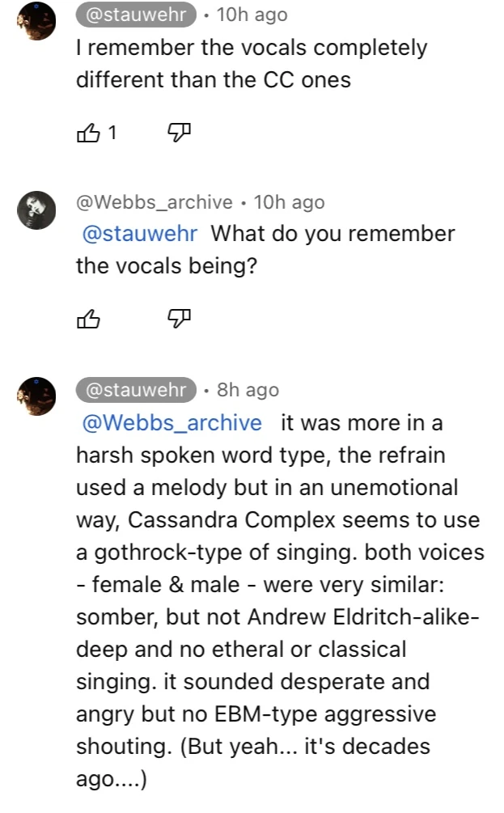
Task: Click the "What do you remember" reply text
Action: (332, 234)
